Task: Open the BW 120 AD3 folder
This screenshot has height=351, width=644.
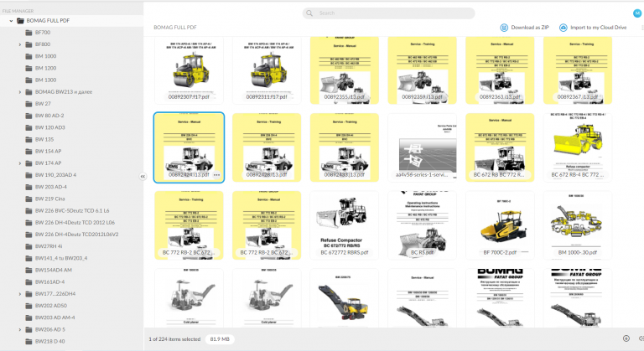Action: tap(50, 127)
